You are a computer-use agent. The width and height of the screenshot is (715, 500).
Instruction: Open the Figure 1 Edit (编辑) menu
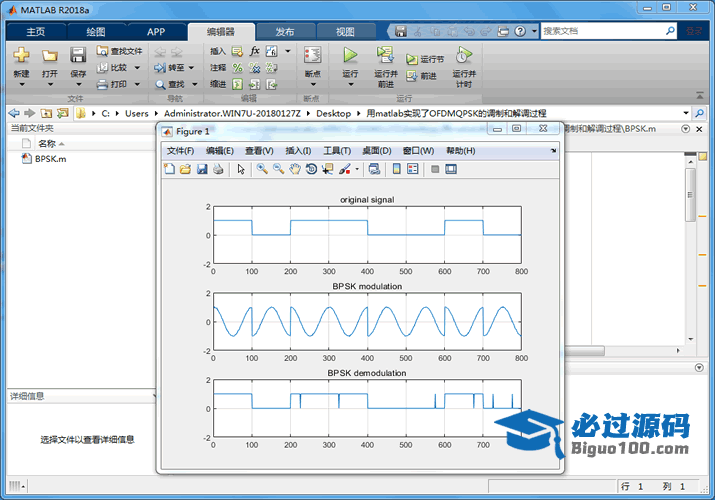[x=220, y=151]
